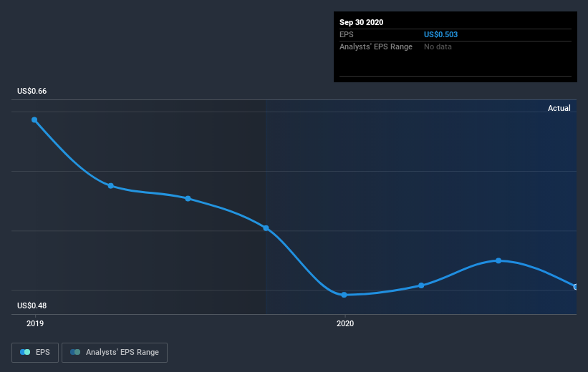Click the EPS row label in tooltip
588x372 pixels.
347,34
